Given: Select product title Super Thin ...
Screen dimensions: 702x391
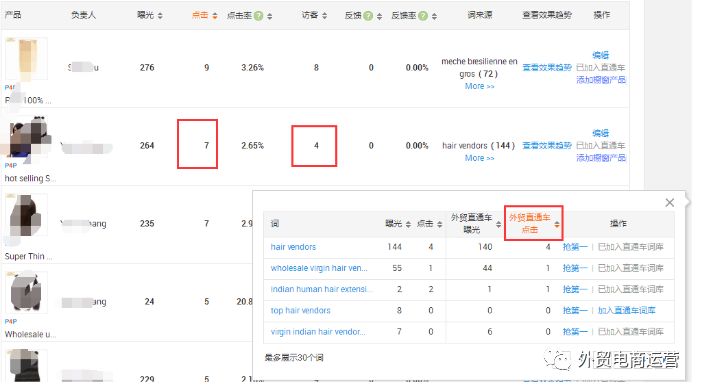Looking at the screenshot, I should (x=28, y=256).
